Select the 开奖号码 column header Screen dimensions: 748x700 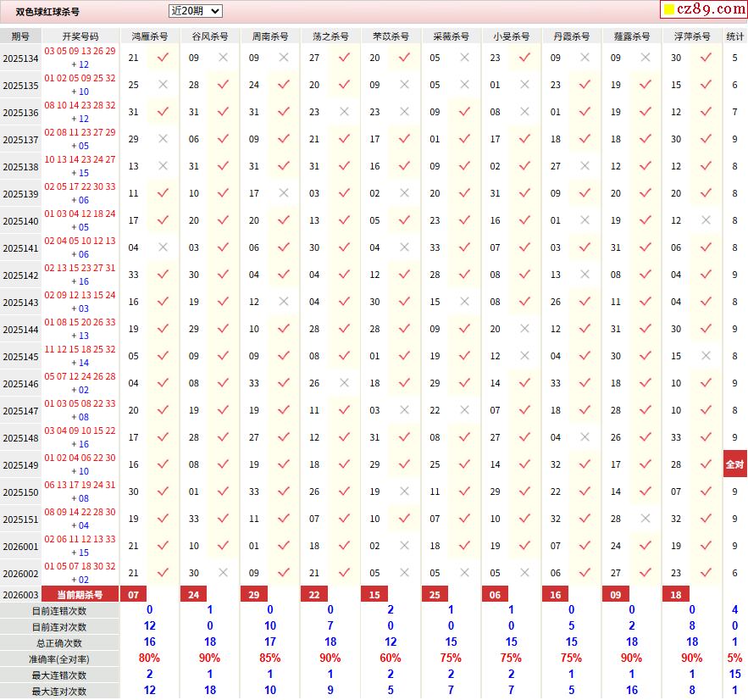point(80,36)
